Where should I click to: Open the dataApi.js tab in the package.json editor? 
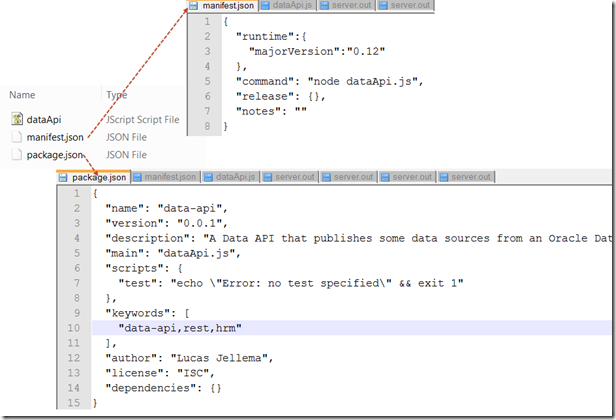(231, 177)
